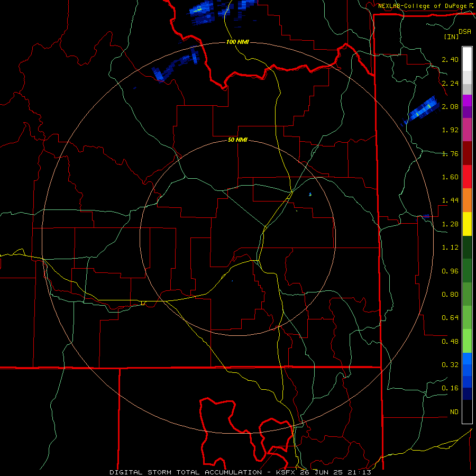
Task: Pick the black ND swatch at legend bottom
Action: [467, 411]
